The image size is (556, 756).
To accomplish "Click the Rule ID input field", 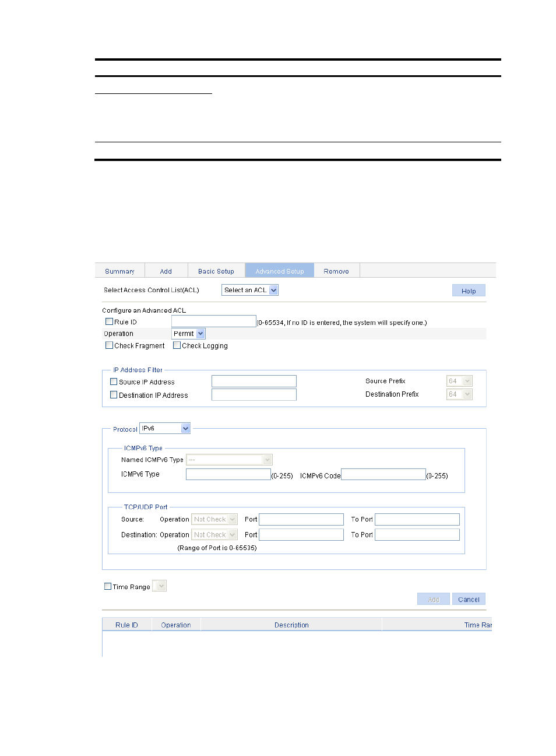I will [213, 321].
